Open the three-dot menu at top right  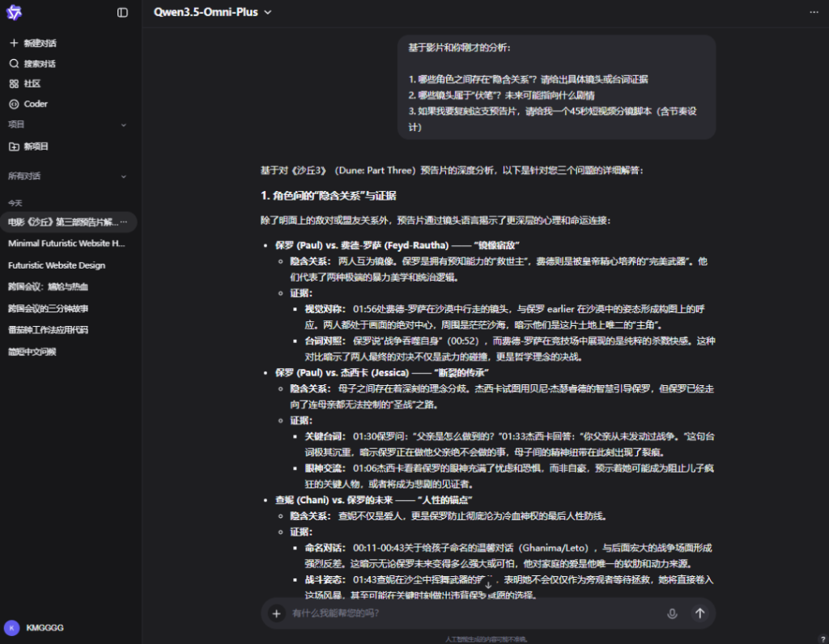pos(814,12)
